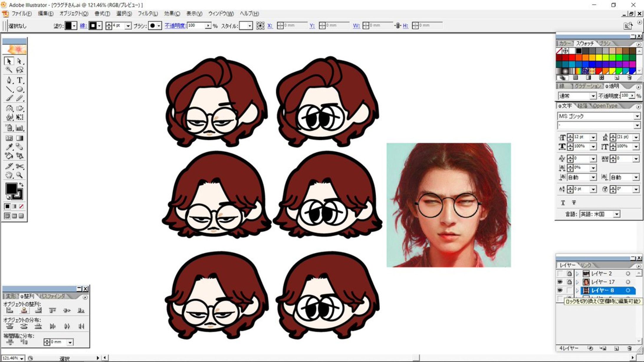
Task: Select the Magic Wand tool
Action: (9, 70)
